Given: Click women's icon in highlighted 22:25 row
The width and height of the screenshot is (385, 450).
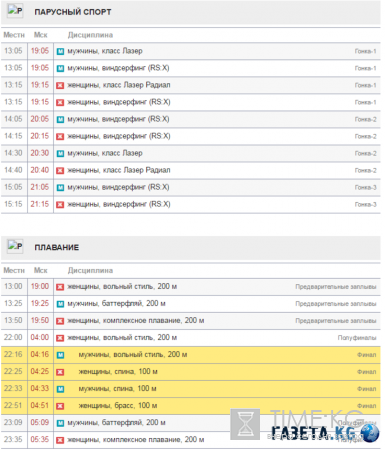Looking at the screenshot, I should point(60,372).
